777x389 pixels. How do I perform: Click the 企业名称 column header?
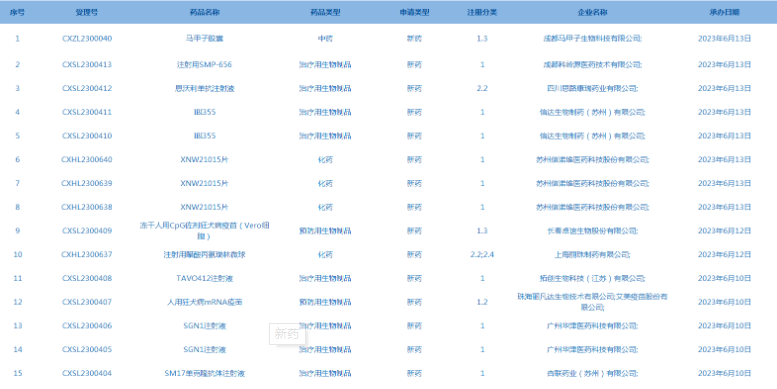(593, 12)
